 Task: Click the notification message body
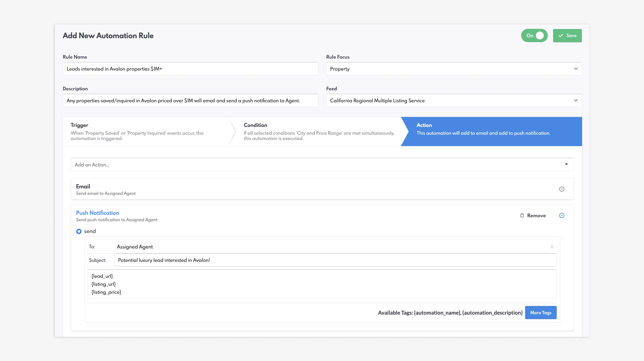[322, 284]
